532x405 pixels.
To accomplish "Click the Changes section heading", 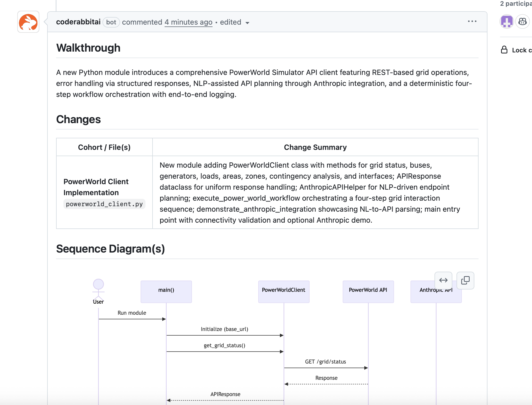I will [78, 119].
